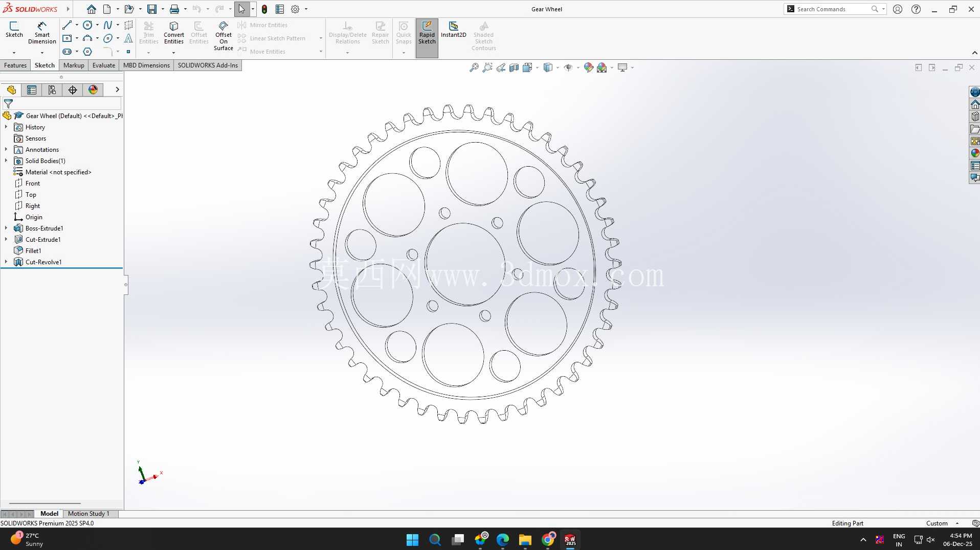Expand Solid Bodies(1) folder

coord(6,161)
